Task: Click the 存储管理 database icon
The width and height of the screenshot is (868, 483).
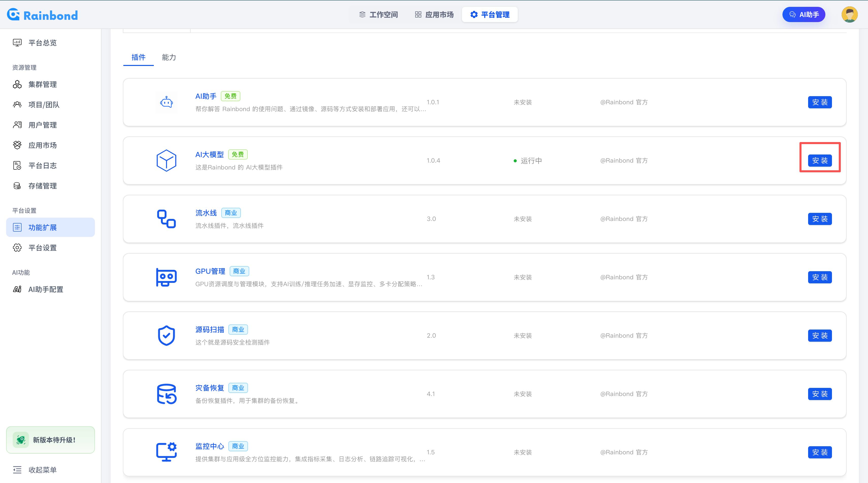Action: pyautogui.click(x=17, y=186)
